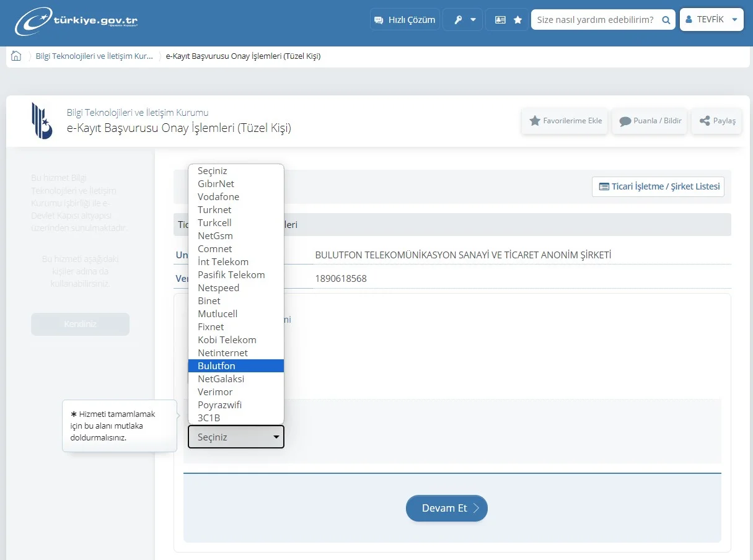This screenshot has width=753, height=560.
Task: Add service with Favorilerime Ekle
Action: click(565, 121)
